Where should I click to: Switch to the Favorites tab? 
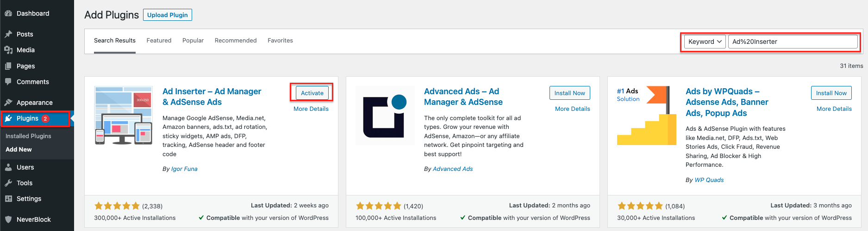click(280, 41)
